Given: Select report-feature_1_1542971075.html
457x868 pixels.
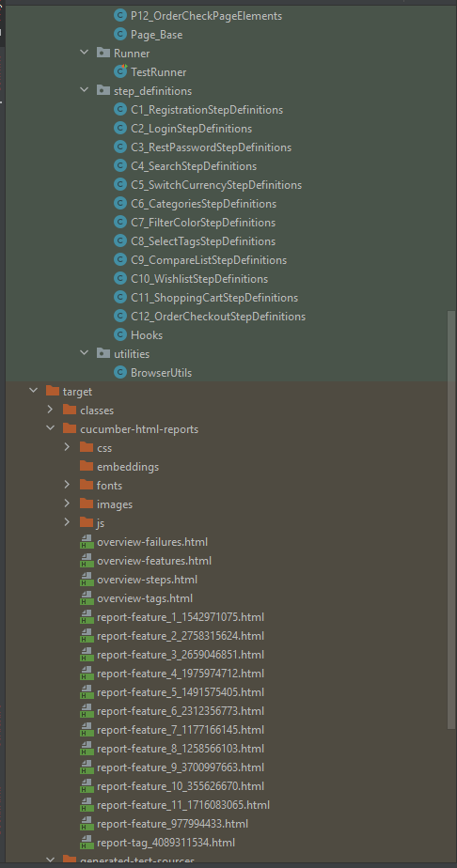Looking at the screenshot, I should coord(181,617).
